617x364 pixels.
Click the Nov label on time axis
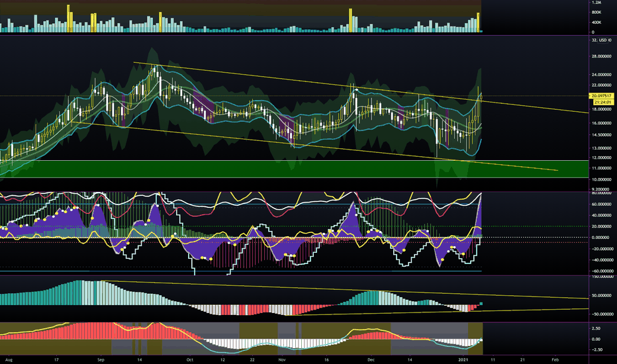click(282, 359)
